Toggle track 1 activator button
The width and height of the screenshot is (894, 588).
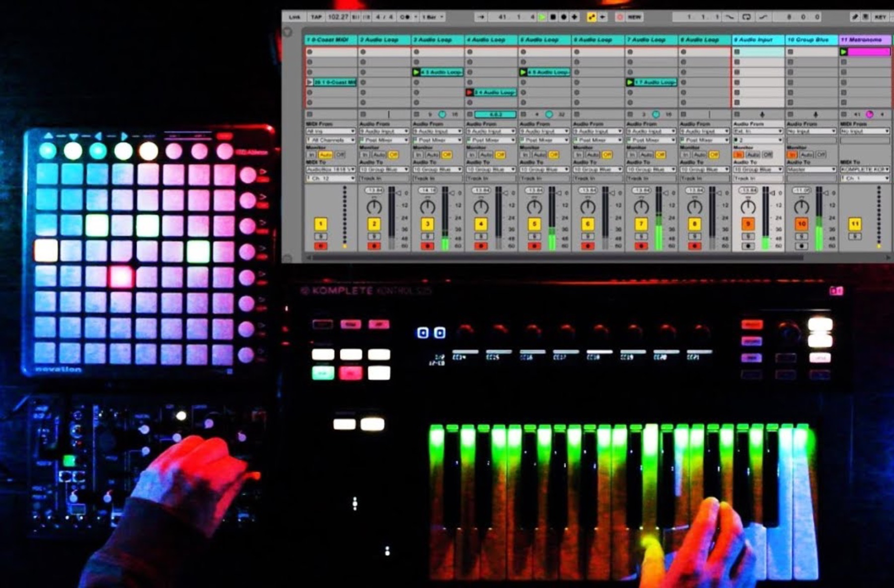coord(320,224)
